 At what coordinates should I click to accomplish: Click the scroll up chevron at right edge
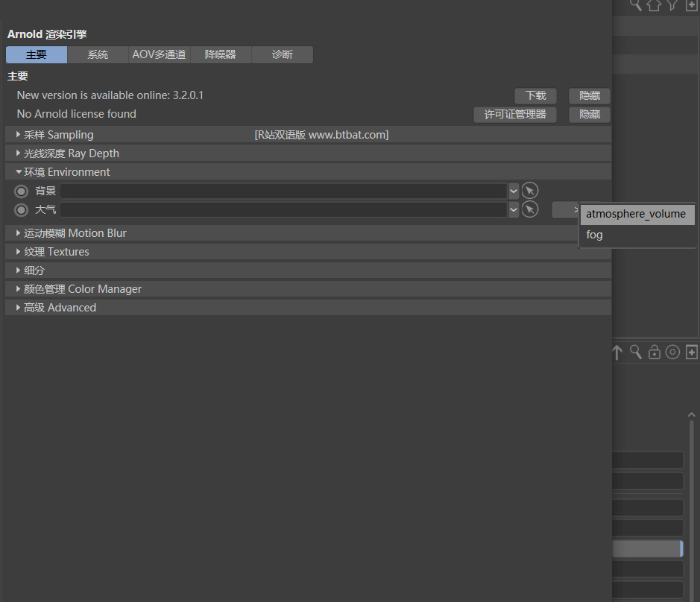(692, 415)
